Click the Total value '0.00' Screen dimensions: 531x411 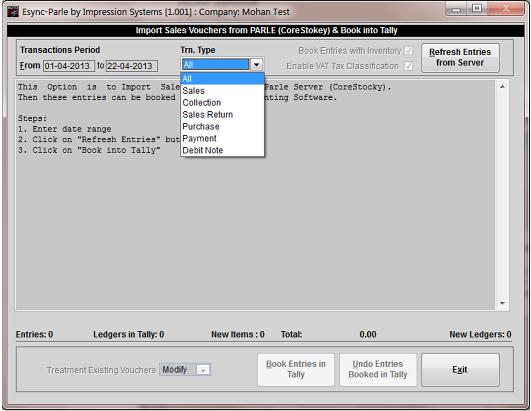tap(368, 334)
